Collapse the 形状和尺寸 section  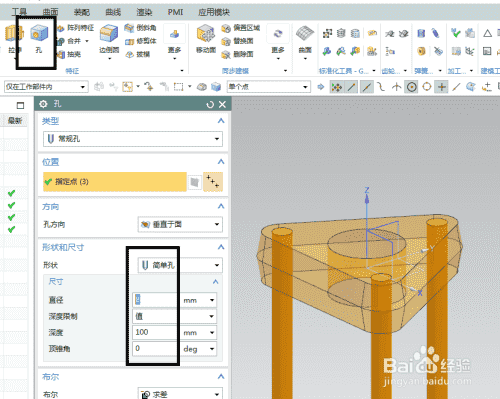point(221,247)
